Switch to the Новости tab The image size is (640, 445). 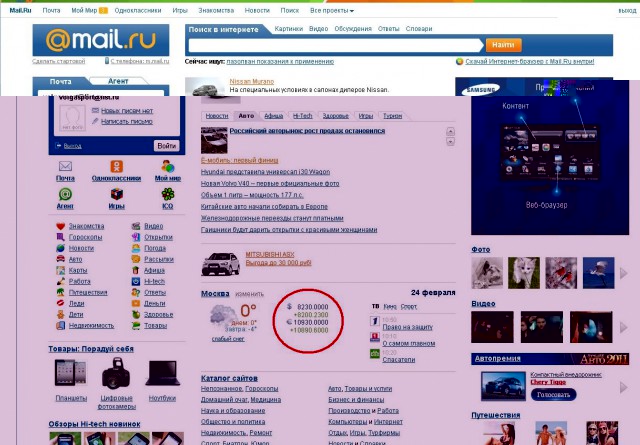(x=217, y=116)
